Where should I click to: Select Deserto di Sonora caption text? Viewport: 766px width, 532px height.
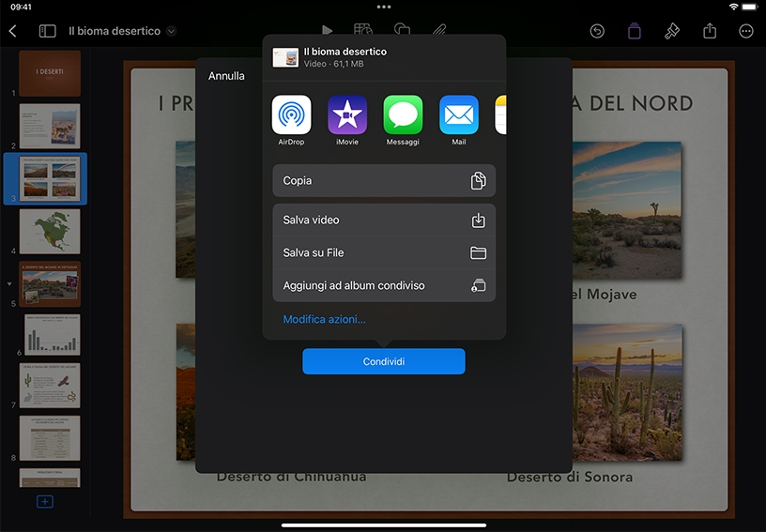(x=570, y=478)
